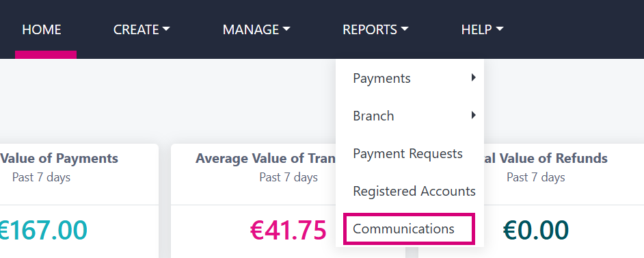
Task: Click the €167.00 payments value
Action: pos(42,230)
